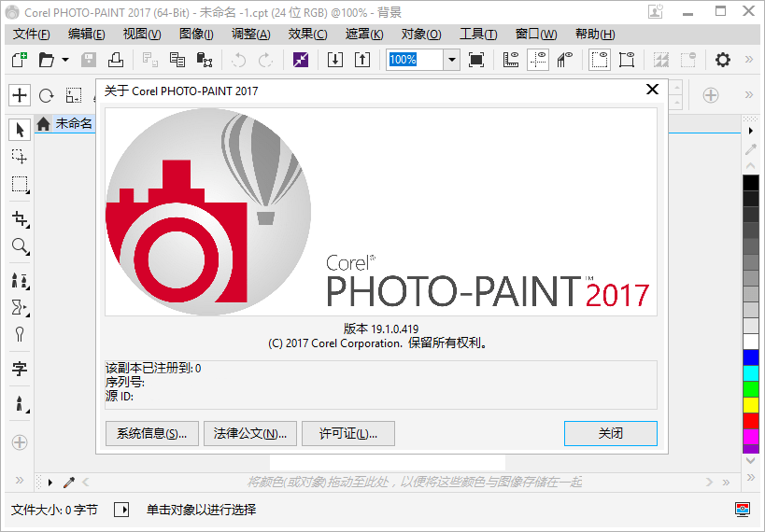Click the property bar rotate icon
Image resolution: width=765 pixels, height=532 pixels.
click(x=47, y=95)
